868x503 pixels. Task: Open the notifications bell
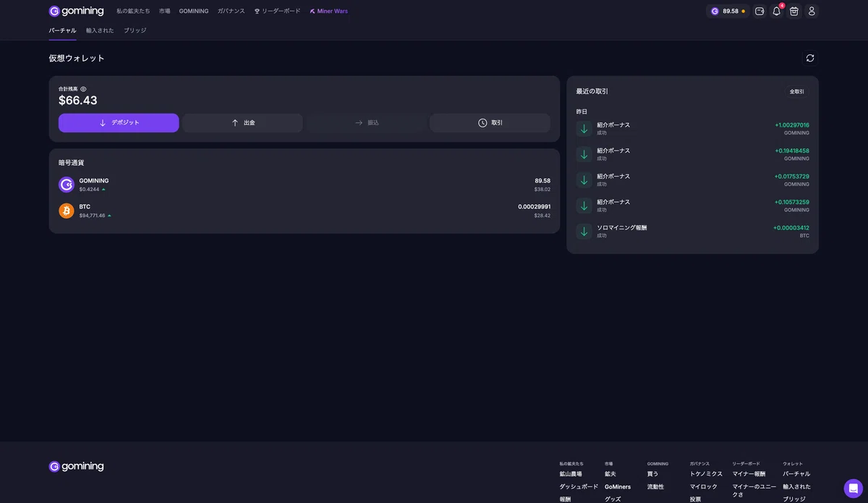(x=777, y=11)
